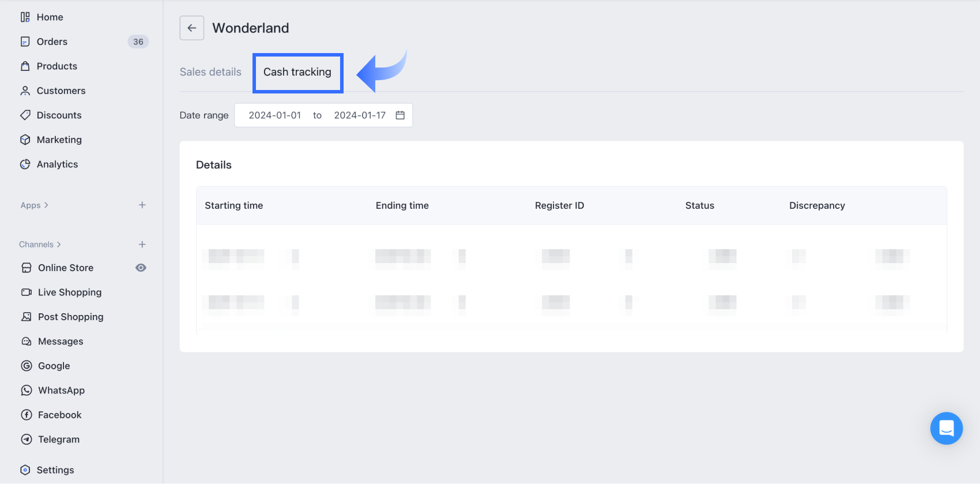Screen dimensions: 980x484
Task: Click the Analytics pie chart icon
Action: pyautogui.click(x=25, y=164)
